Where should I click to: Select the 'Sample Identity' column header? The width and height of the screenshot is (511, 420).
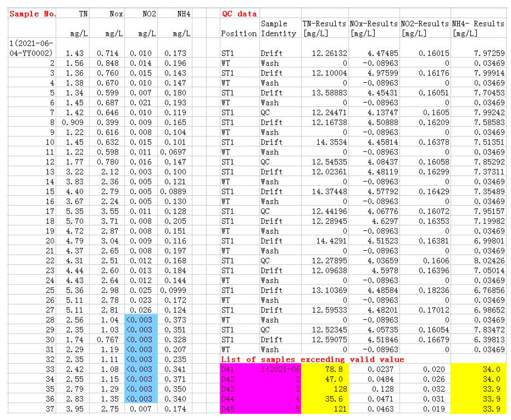point(278,28)
